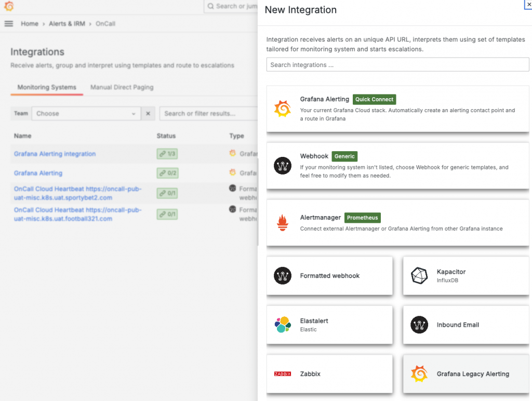Open the Grafana Alerting link in list
This screenshot has height=401, width=532.
(x=38, y=173)
